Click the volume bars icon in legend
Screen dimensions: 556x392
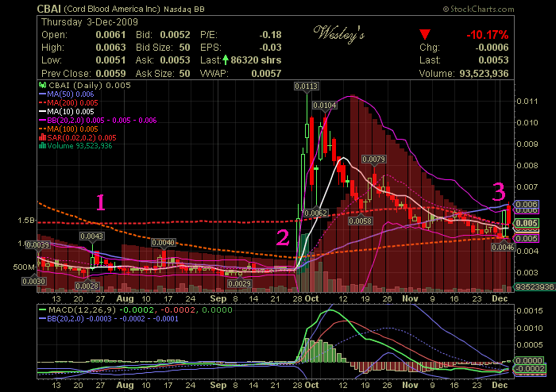[43, 146]
